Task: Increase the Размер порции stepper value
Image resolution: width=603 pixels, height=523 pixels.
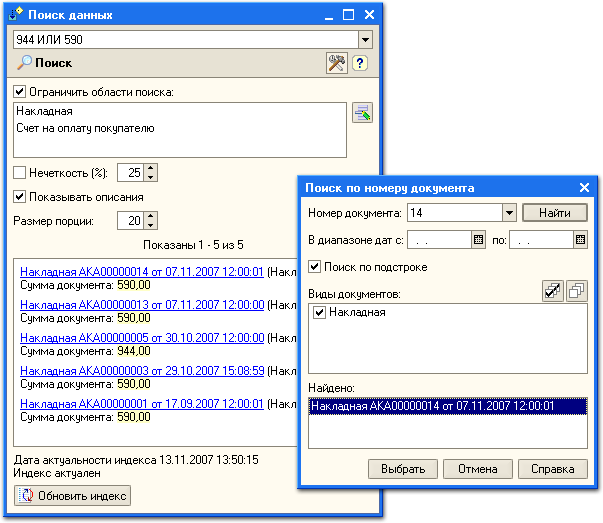Action: (151, 216)
